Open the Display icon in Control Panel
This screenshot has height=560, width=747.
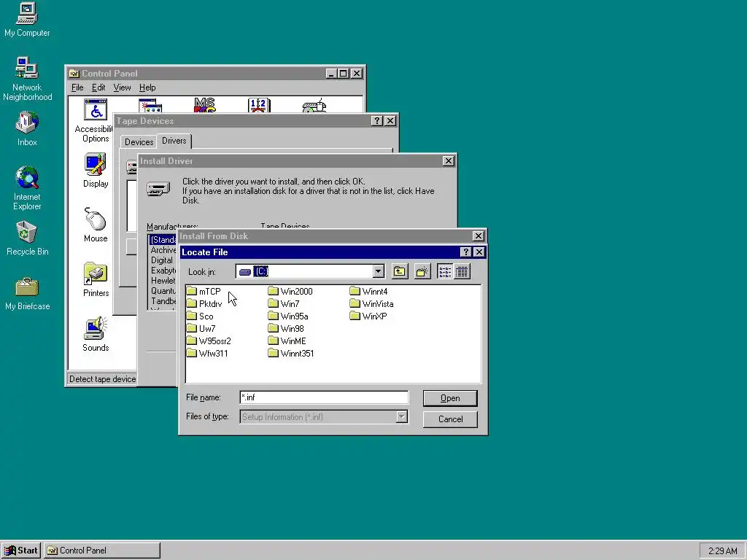(x=96, y=171)
